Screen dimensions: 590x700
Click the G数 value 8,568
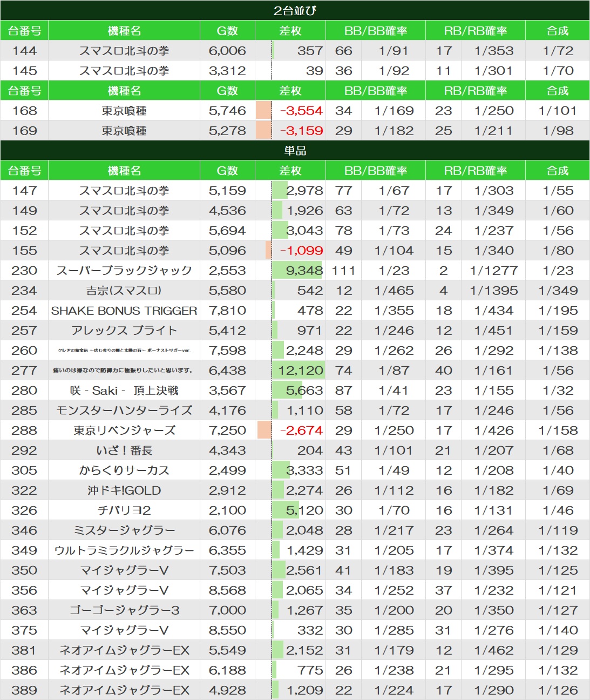click(227, 590)
